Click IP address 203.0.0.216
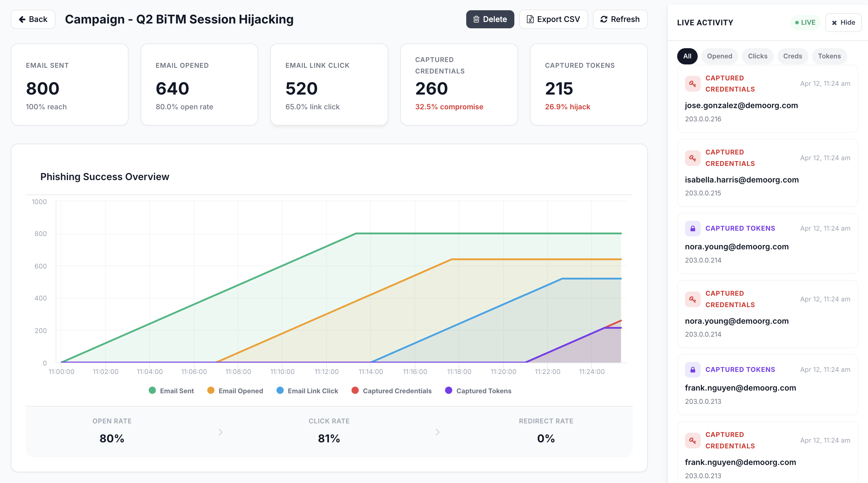The image size is (868, 483). click(703, 119)
